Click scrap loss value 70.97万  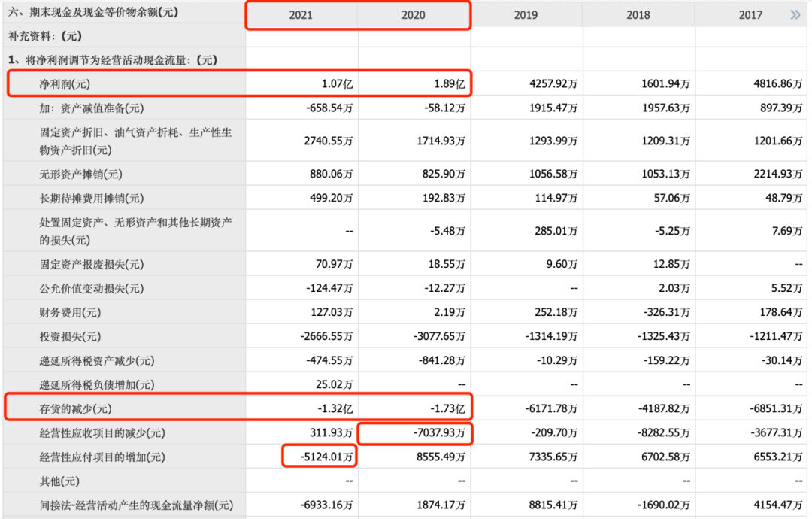pyautogui.click(x=334, y=265)
